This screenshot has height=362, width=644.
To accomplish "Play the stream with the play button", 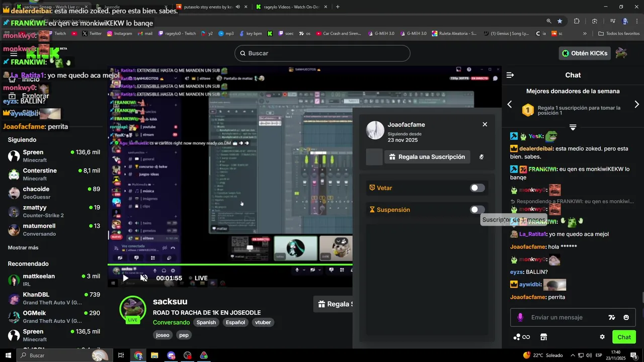I will 125,278.
